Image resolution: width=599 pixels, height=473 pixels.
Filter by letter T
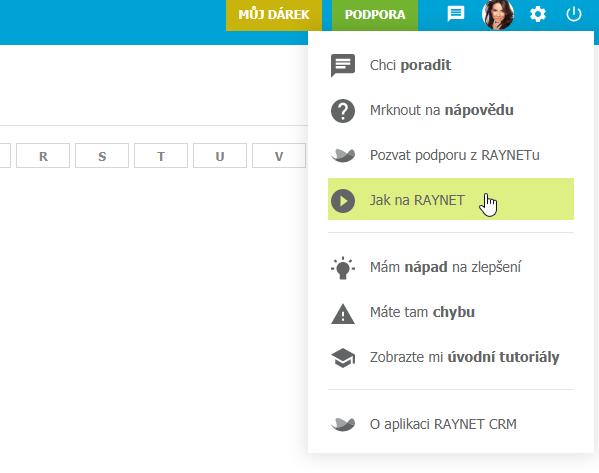(161, 156)
